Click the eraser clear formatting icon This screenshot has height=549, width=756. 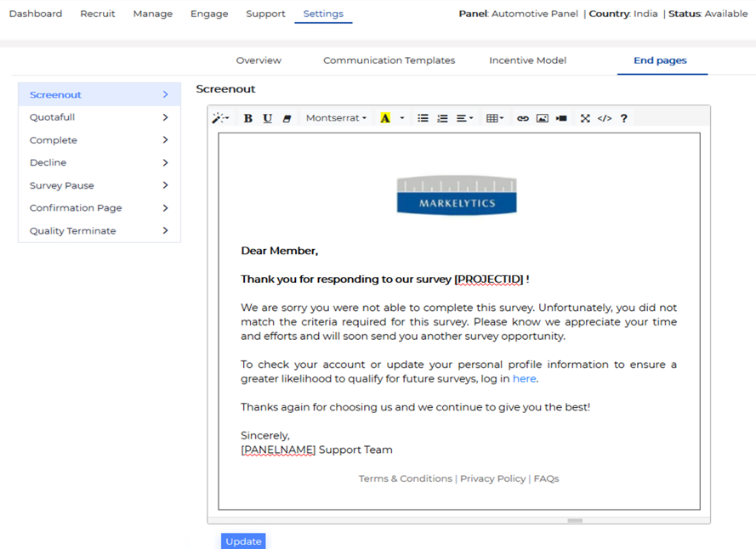pyautogui.click(x=287, y=119)
